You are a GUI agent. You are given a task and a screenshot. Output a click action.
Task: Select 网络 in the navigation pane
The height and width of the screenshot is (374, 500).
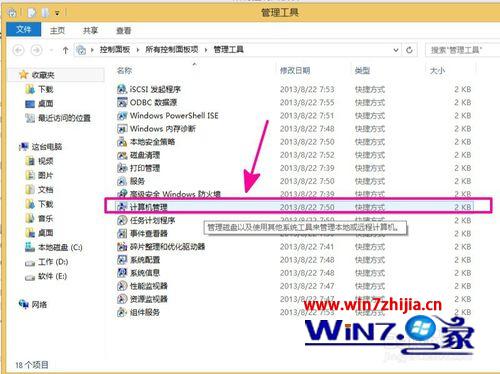pos(39,304)
